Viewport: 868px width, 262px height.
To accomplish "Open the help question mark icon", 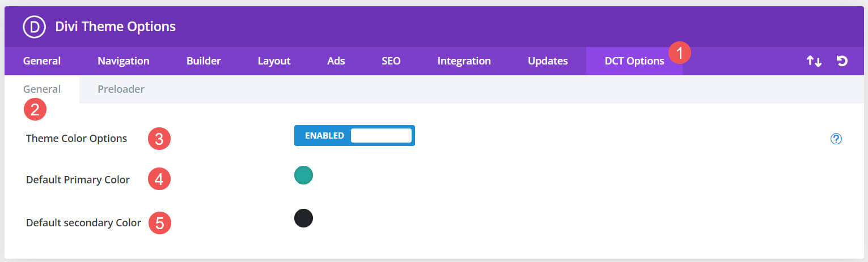I will click(836, 139).
